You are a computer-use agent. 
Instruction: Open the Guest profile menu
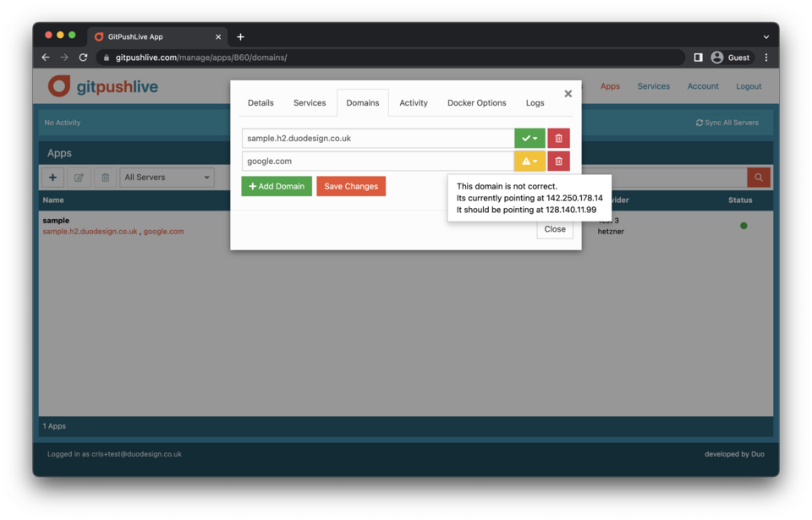730,57
